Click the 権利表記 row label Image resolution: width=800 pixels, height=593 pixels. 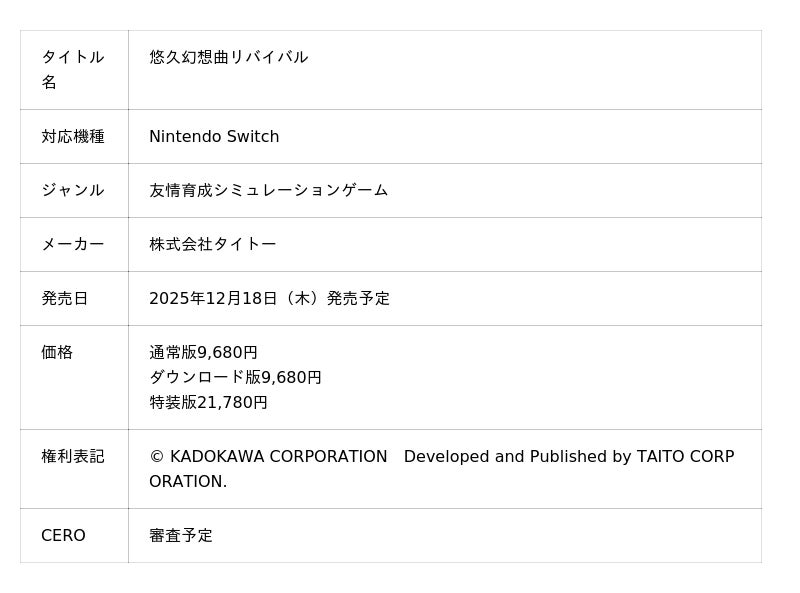click(73, 456)
